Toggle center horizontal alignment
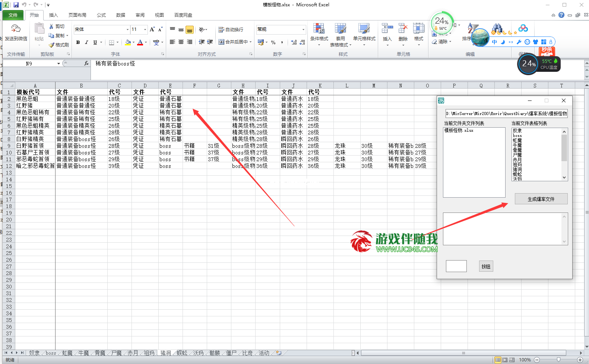The width and height of the screenshot is (589, 364). click(181, 42)
